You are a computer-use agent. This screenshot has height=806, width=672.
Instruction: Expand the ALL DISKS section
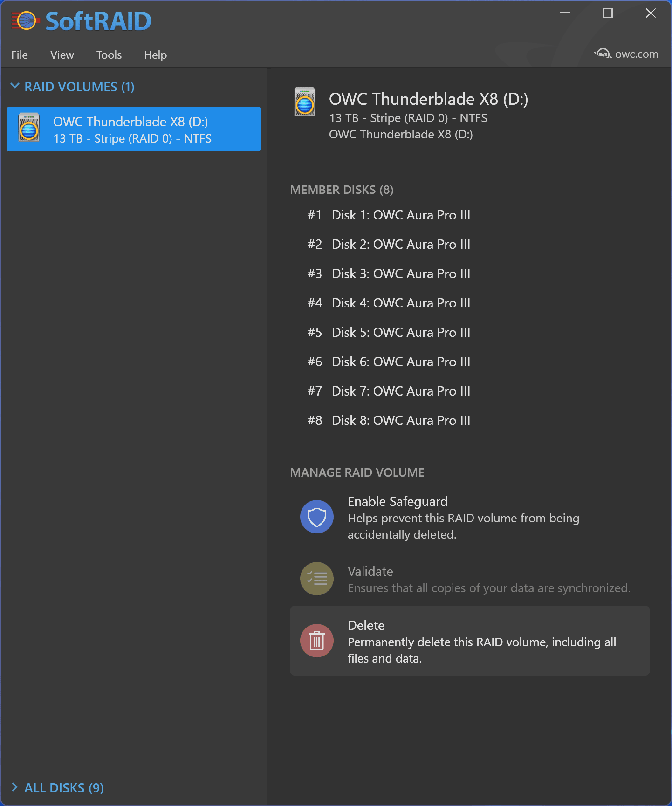pyautogui.click(x=15, y=787)
